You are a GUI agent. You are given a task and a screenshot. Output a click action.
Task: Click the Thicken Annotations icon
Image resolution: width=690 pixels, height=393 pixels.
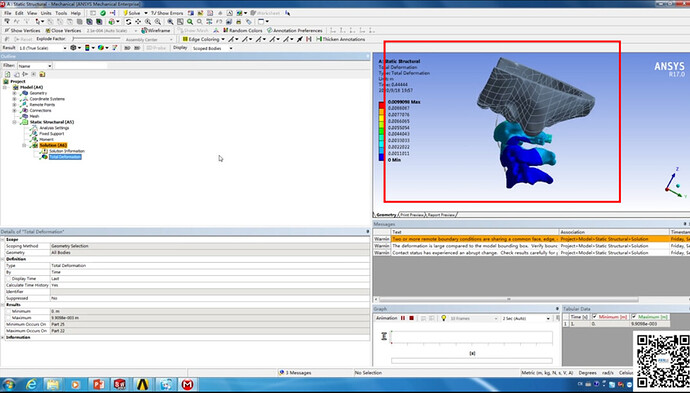(x=319, y=39)
